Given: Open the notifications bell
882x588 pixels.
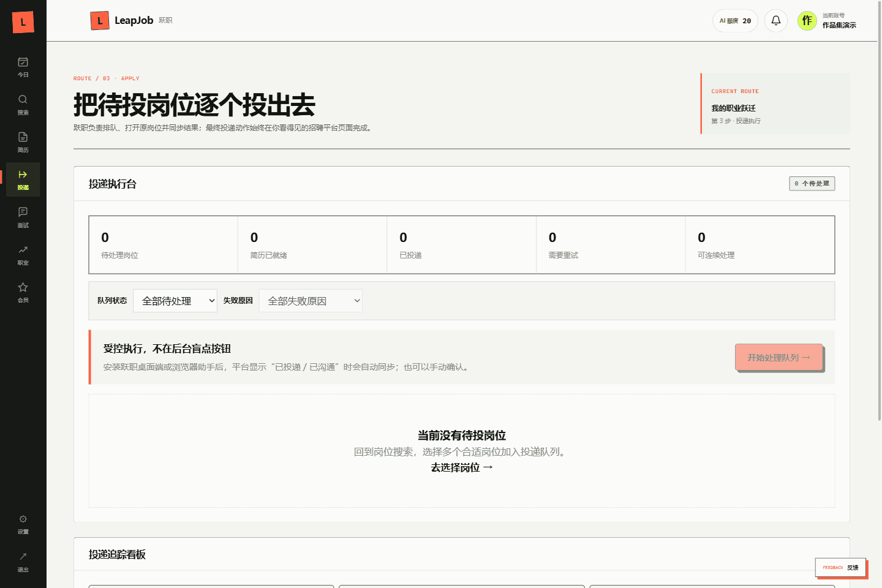Looking at the screenshot, I should pyautogui.click(x=776, y=21).
